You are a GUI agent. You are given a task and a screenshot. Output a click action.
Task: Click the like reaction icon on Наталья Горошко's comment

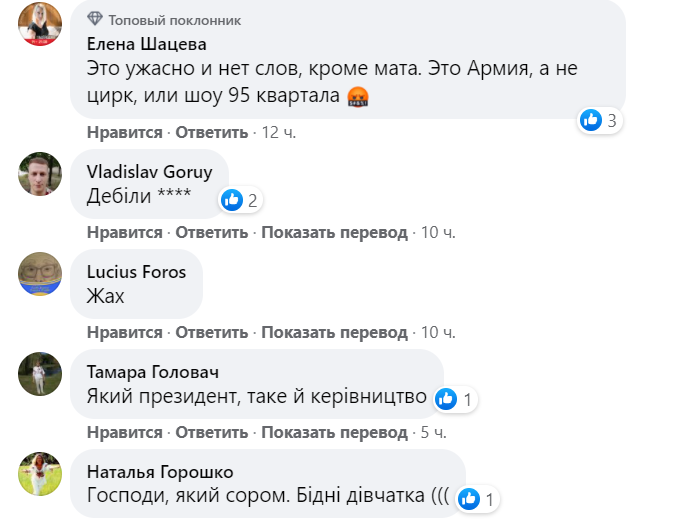[468, 499]
